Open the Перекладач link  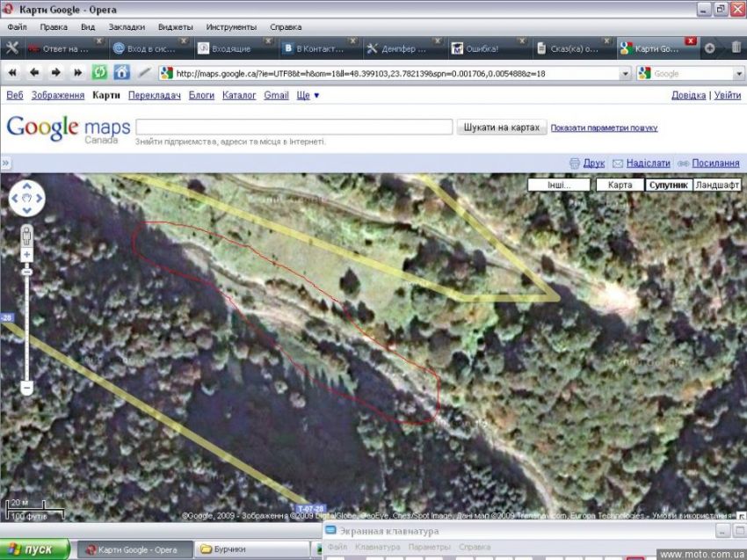click(x=155, y=95)
